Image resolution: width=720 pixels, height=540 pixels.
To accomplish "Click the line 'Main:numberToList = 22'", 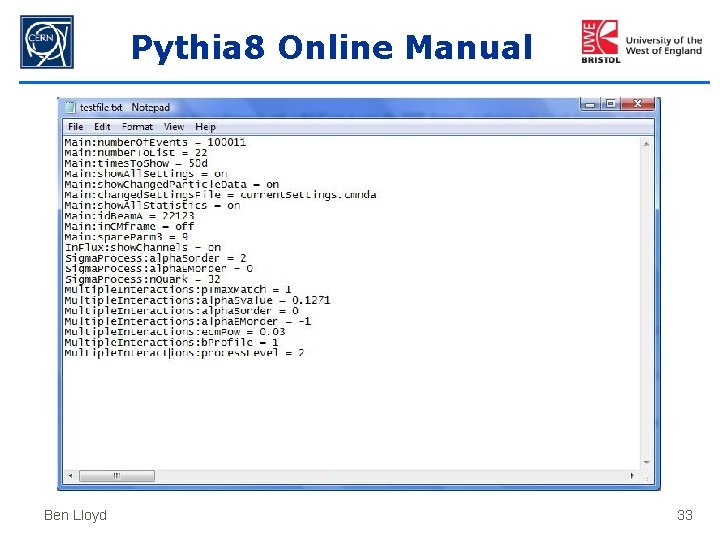I will [x=136, y=153].
